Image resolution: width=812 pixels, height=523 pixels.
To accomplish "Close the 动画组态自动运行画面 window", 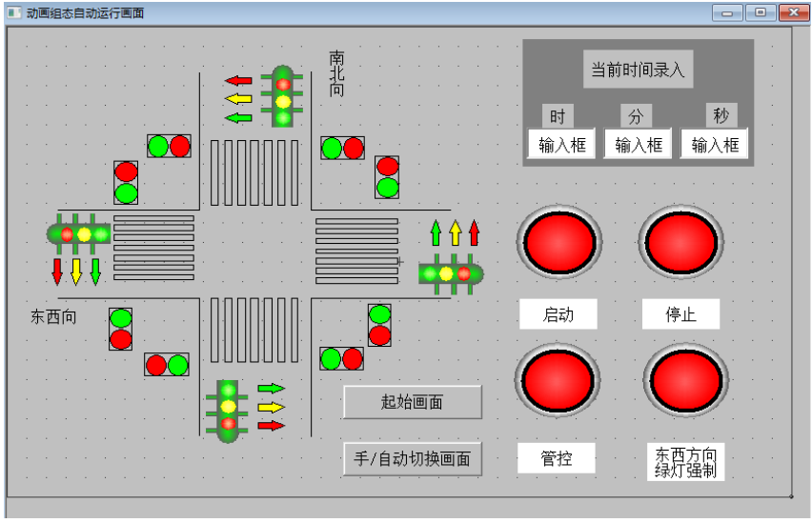I will tap(793, 12).
